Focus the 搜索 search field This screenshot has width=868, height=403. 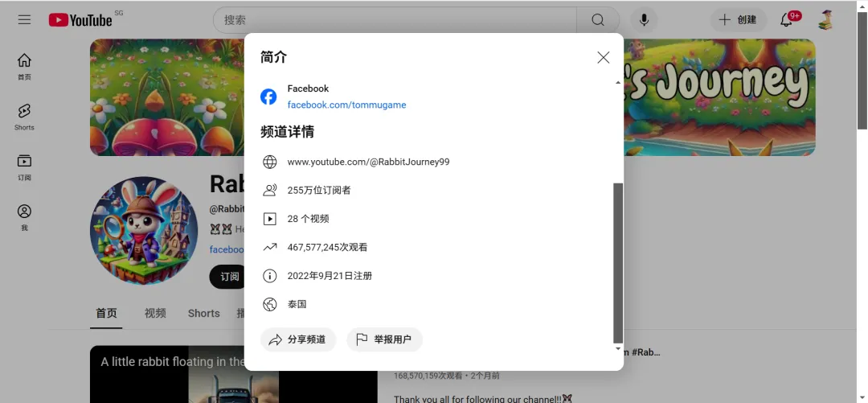pos(395,20)
